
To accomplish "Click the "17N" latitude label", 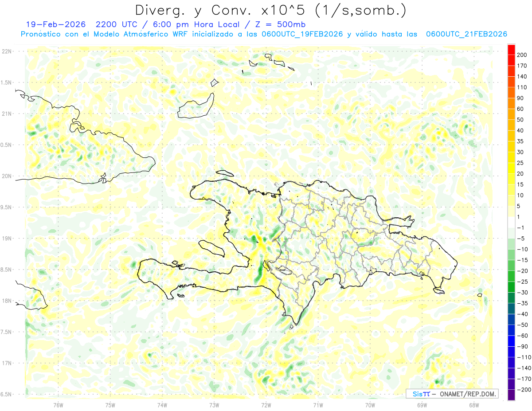I will (7, 363).
